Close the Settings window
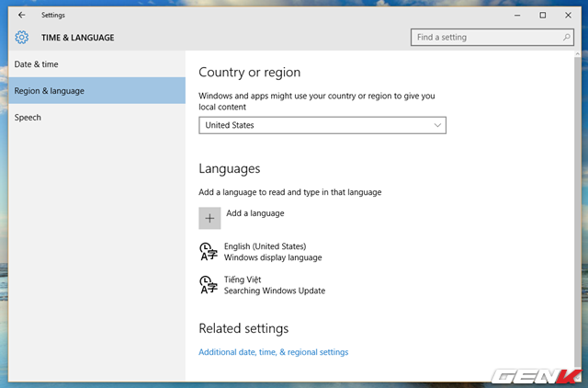The image size is (588, 388). pos(568,16)
